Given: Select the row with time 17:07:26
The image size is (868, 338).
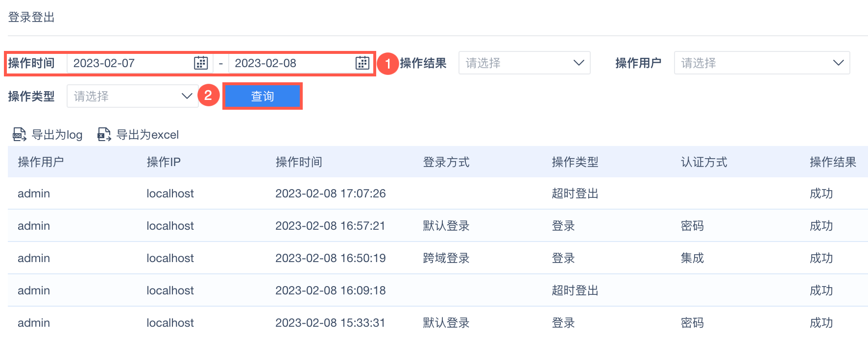Looking at the screenshot, I should click(x=331, y=193).
